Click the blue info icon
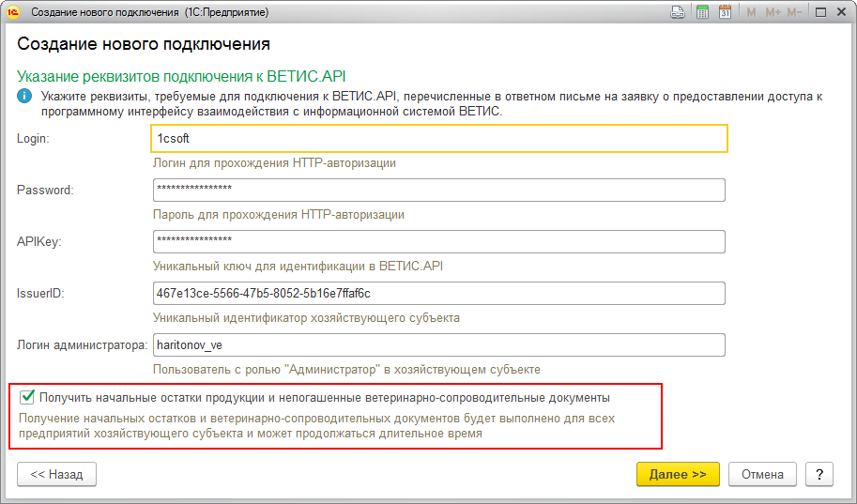This screenshot has width=857, height=504. click(24, 97)
